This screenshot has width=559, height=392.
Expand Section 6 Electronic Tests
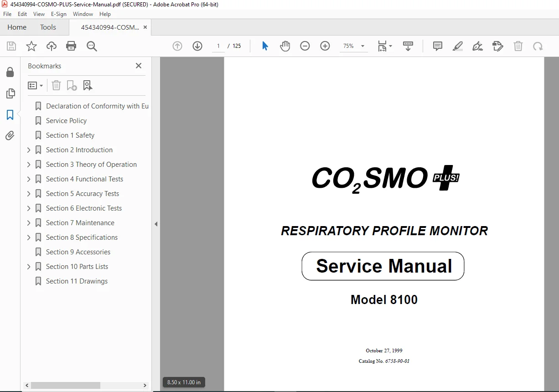pos(29,208)
